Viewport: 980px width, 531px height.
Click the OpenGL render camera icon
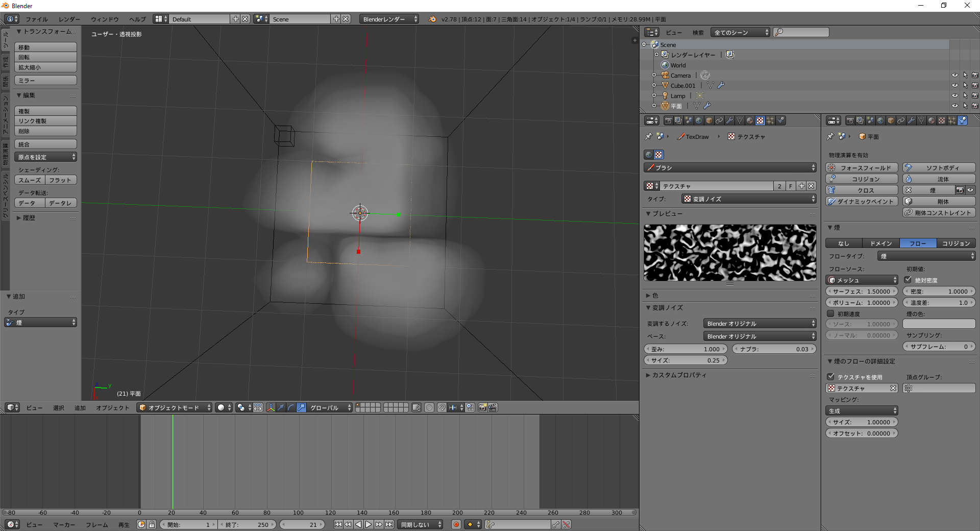[482, 407]
